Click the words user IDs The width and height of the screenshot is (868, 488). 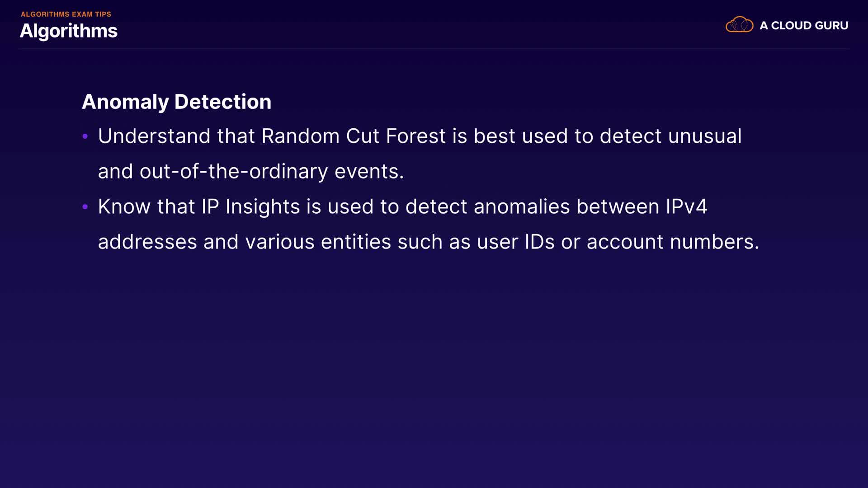click(x=515, y=242)
